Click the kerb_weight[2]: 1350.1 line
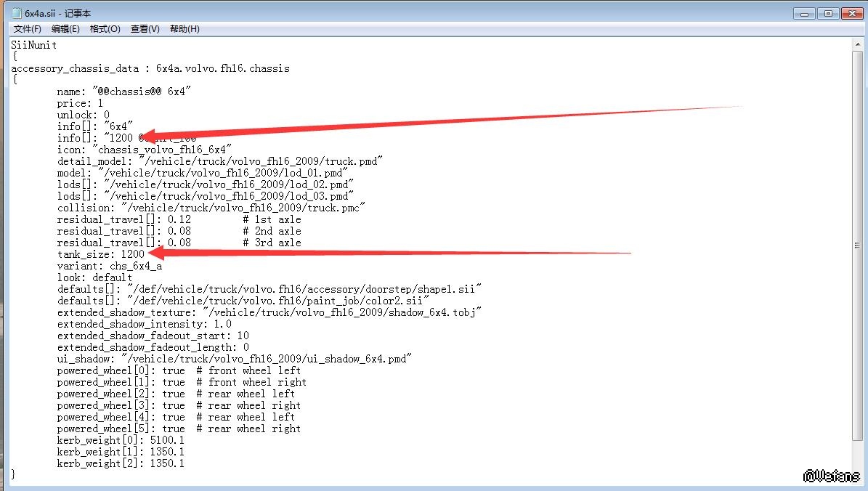 click(x=121, y=463)
